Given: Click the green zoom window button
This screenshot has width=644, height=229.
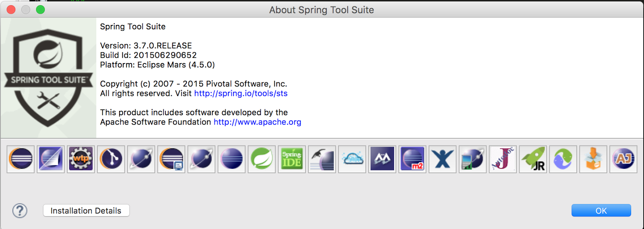Looking at the screenshot, I should (x=40, y=10).
